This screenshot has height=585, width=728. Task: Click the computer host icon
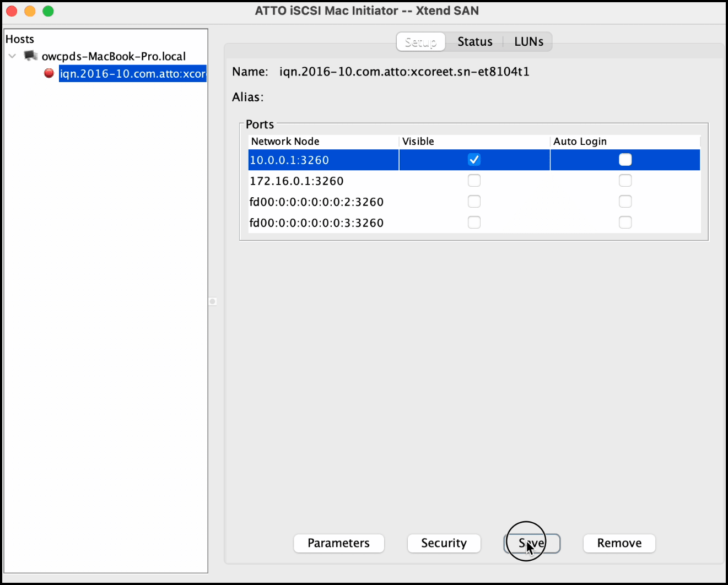(x=31, y=56)
